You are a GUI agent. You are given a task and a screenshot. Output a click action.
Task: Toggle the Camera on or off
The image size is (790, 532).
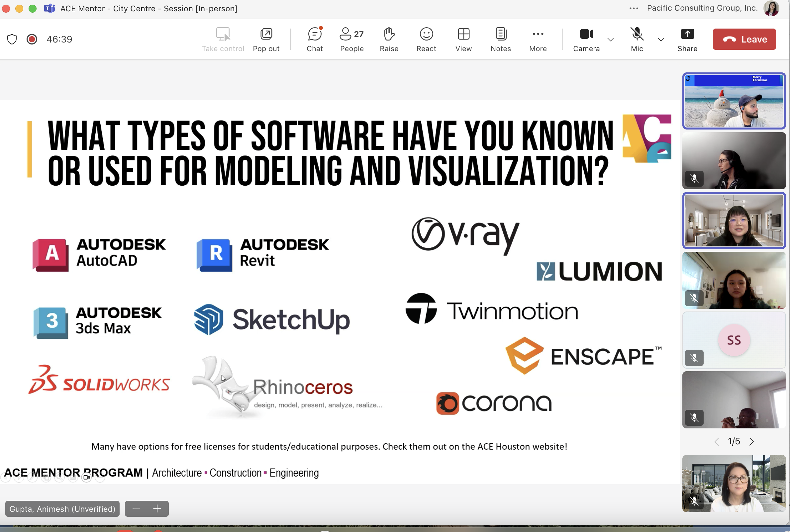[586, 40]
